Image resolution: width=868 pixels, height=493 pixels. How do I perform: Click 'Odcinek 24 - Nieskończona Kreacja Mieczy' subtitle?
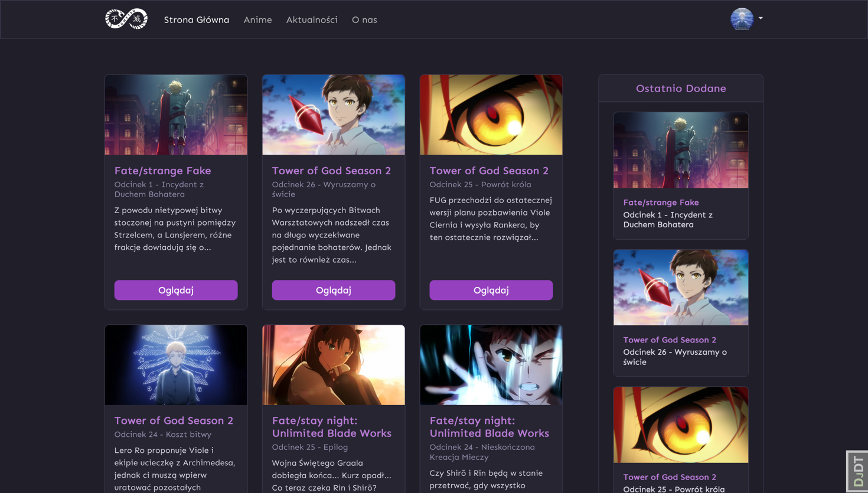pos(482,452)
